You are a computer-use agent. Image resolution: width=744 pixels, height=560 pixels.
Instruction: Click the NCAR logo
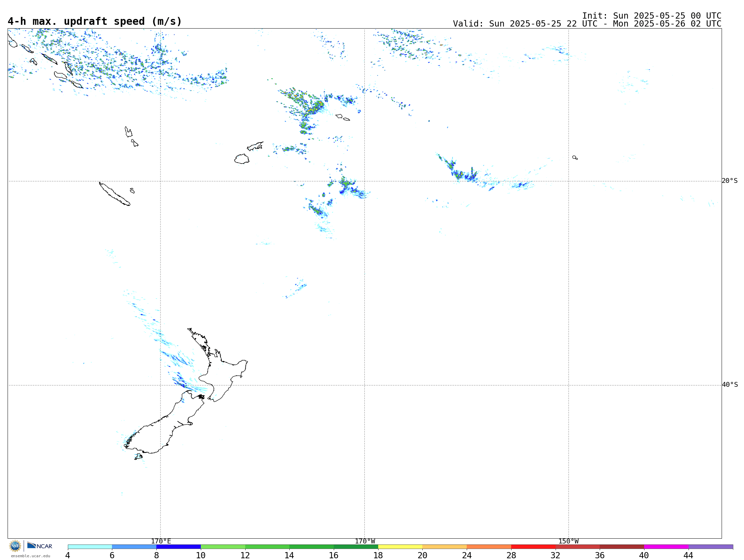40,546
